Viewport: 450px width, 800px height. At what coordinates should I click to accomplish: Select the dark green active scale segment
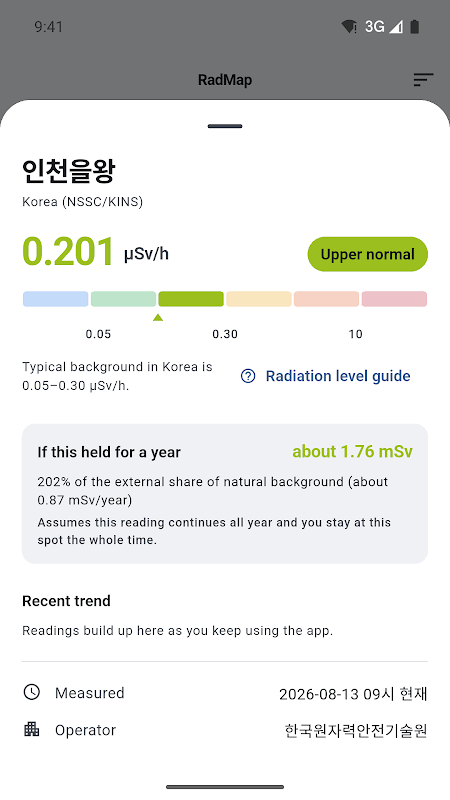pyautogui.click(x=191, y=299)
